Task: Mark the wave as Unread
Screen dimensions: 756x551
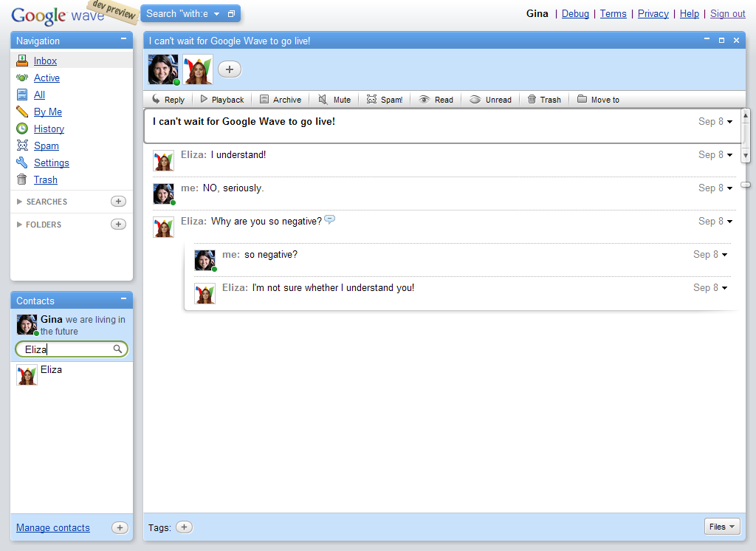Action: coord(491,100)
